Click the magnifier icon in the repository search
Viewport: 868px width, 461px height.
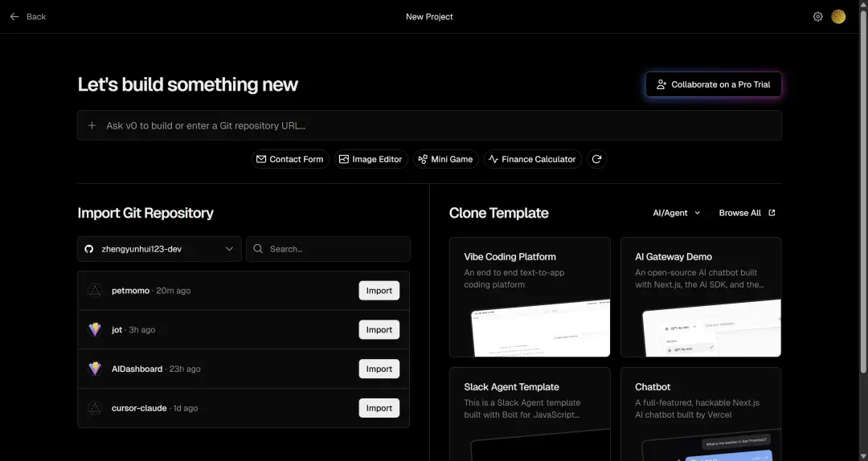pos(258,249)
